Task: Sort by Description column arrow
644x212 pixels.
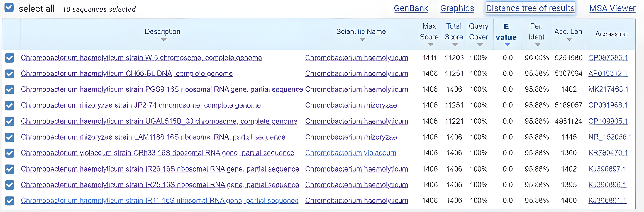Action: tap(164, 39)
